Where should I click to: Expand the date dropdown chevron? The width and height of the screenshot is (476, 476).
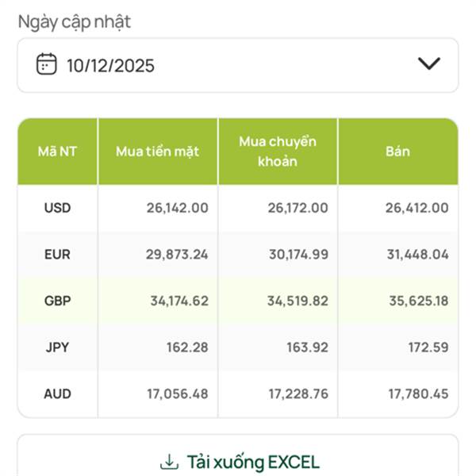point(428,64)
